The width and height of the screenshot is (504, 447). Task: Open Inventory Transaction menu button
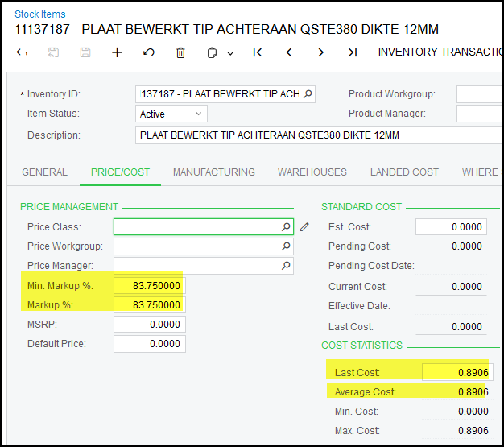click(440, 52)
